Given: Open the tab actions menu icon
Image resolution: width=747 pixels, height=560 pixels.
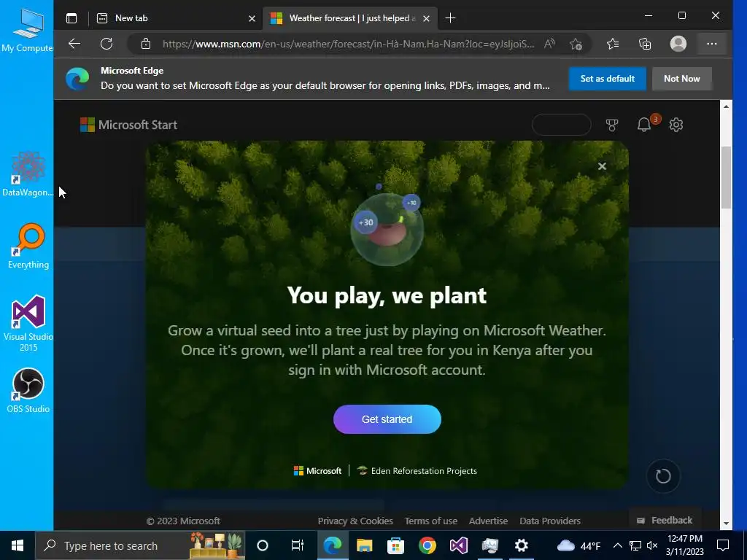Looking at the screenshot, I should [x=71, y=18].
